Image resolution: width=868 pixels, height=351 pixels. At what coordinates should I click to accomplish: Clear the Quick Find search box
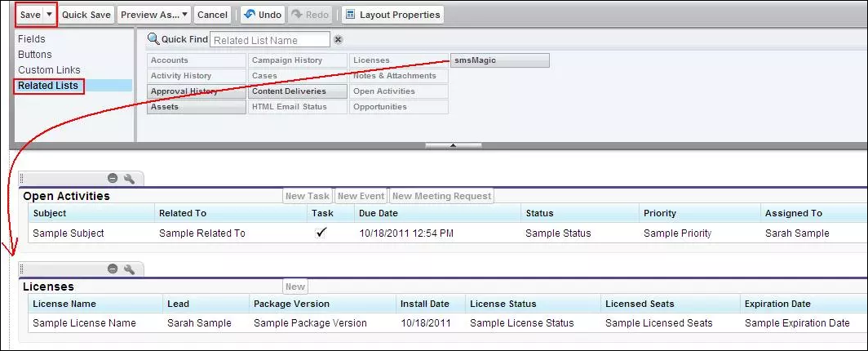coord(339,40)
